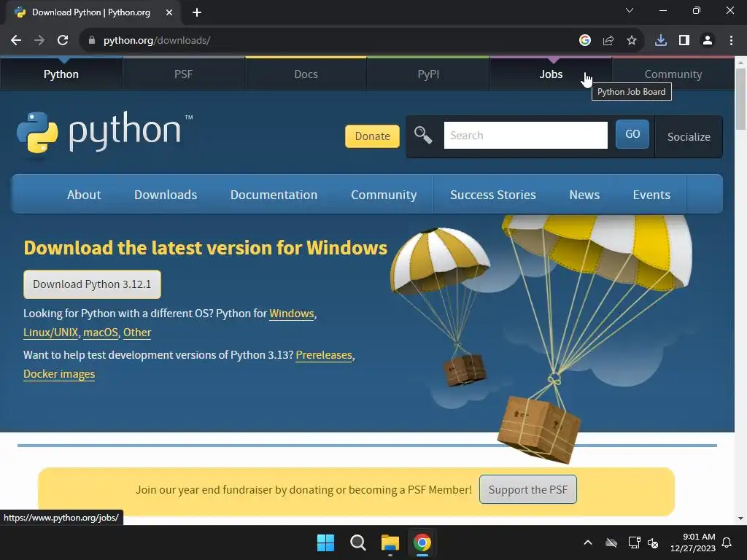This screenshot has height=560, width=747.
Task: Click Download Python 3.12.1 button
Action: click(92, 284)
